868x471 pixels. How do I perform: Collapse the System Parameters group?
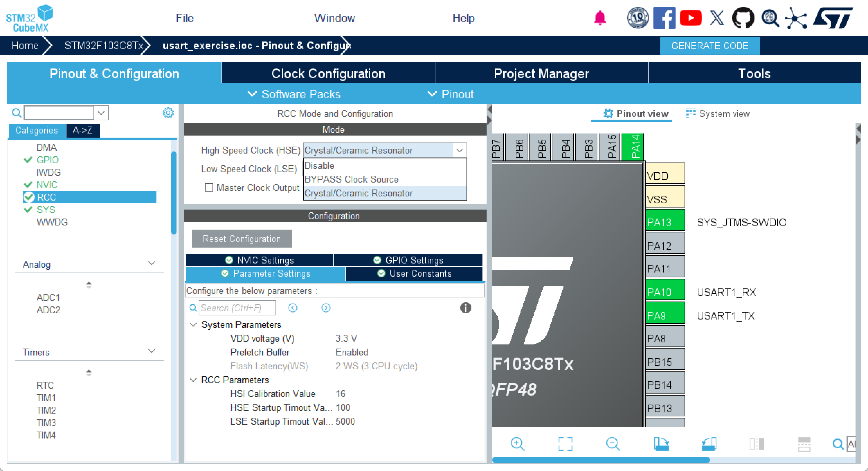coord(193,325)
